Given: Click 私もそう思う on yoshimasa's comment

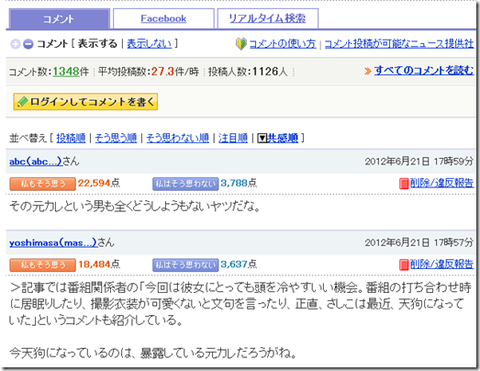Looking at the screenshot, I should point(43,265).
